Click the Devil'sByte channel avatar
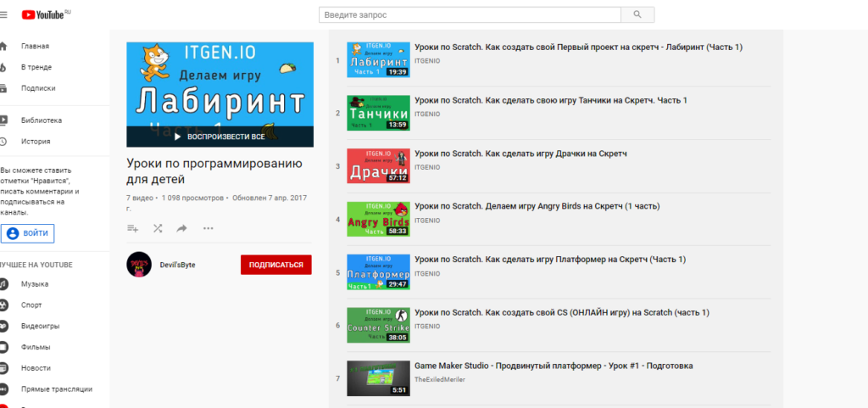This screenshot has width=868, height=408. (x=139, y=265)
